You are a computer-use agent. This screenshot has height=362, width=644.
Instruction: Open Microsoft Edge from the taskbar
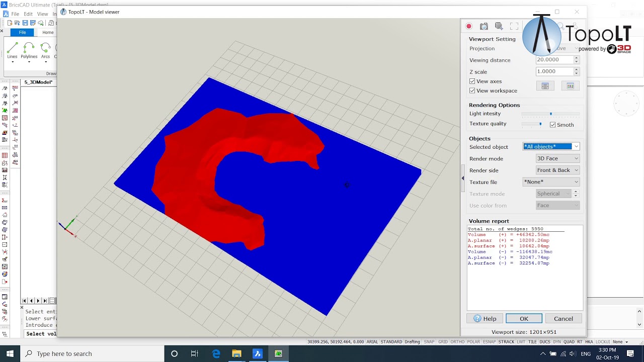click(x=216, y=354)
